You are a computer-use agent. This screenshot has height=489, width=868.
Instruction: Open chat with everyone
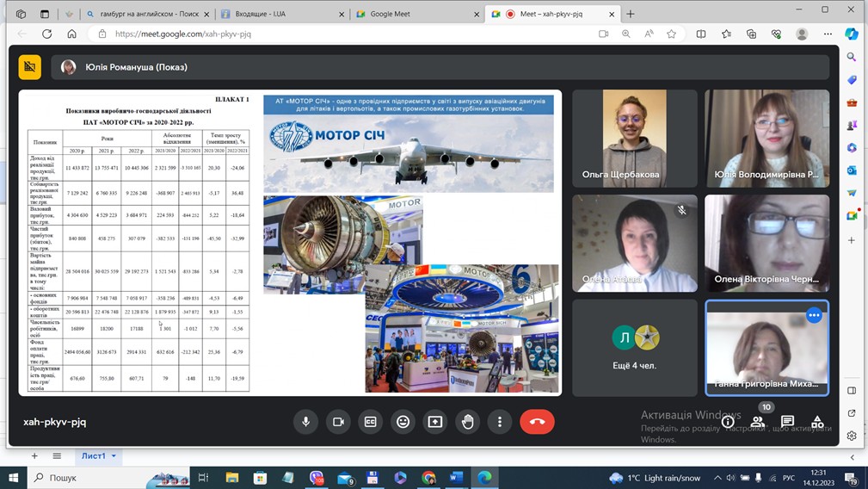click(x=787, y=422)
